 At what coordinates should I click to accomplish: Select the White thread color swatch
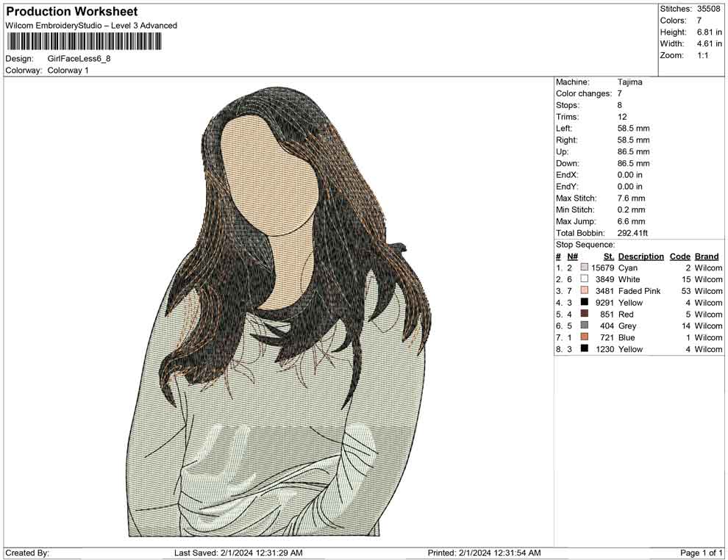[x=585, y=280]
